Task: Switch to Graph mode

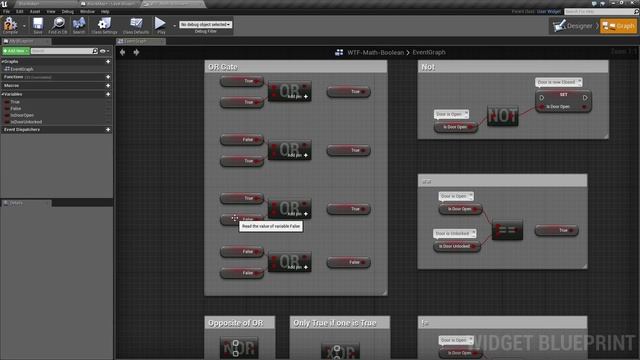Action: coord(618,26)
